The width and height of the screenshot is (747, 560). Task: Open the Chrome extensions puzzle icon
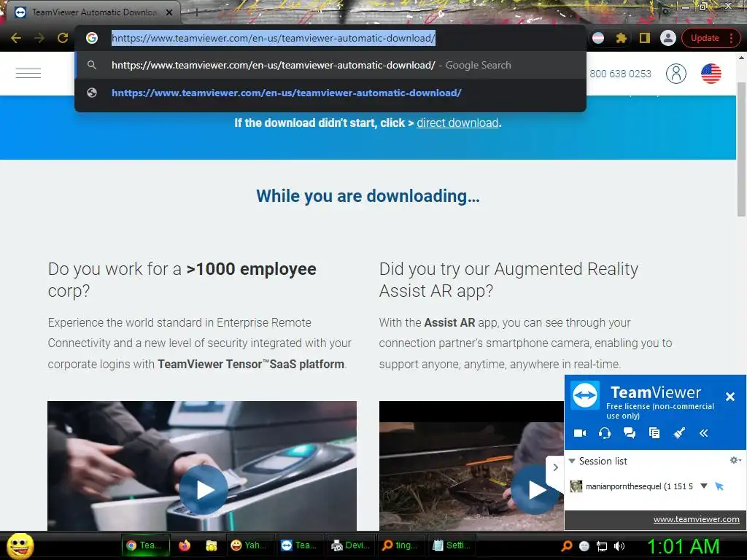coord(622,38)
